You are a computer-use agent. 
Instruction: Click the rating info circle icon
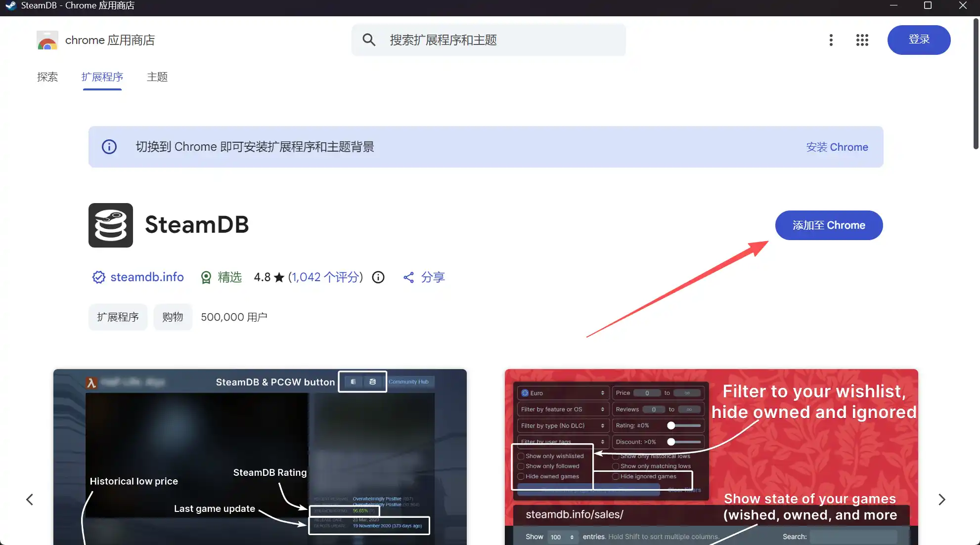click(x=378, y=277)
